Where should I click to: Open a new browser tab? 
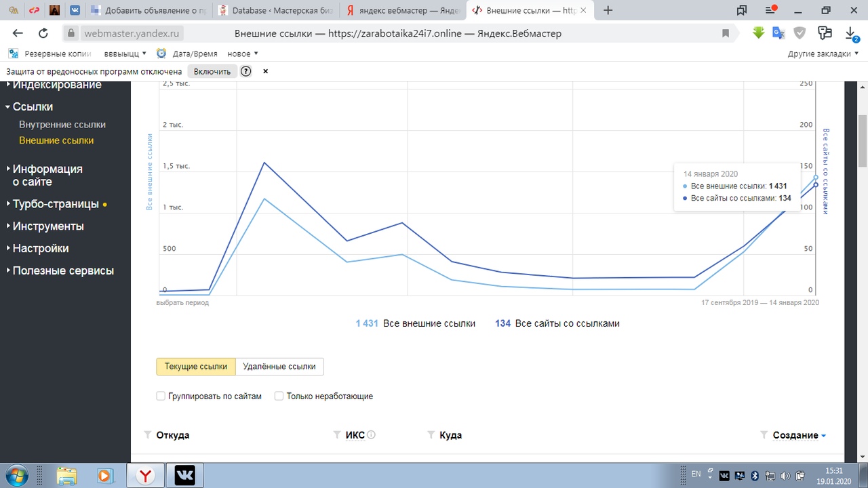coord(608,10)
